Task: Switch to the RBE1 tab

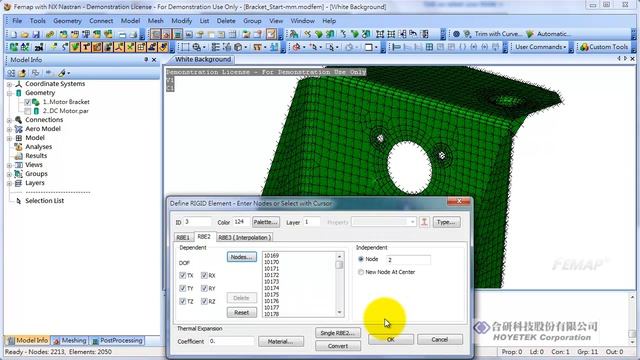Action: coord(183,238)
